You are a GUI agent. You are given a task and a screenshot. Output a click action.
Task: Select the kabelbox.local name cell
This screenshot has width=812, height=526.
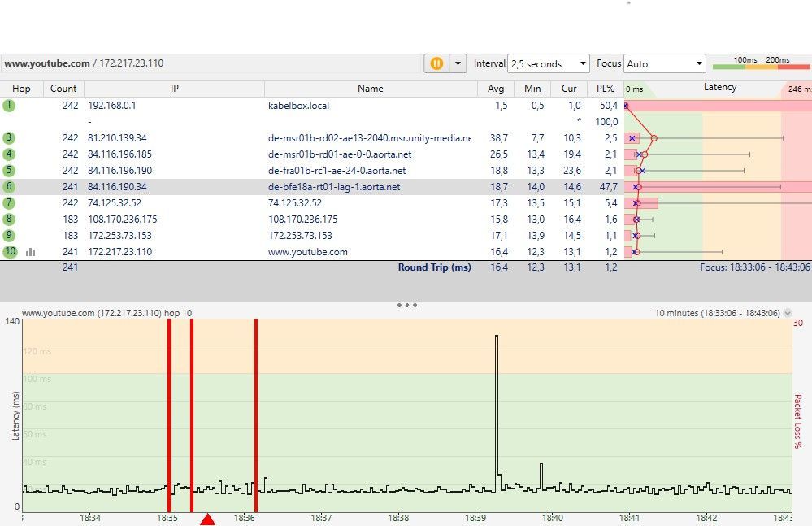point(299,106)
